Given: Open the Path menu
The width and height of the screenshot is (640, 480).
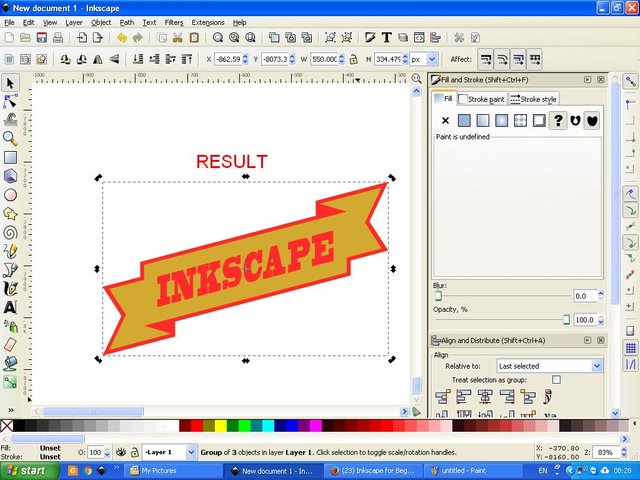Looking at the screenshot, I should [127, 22].
